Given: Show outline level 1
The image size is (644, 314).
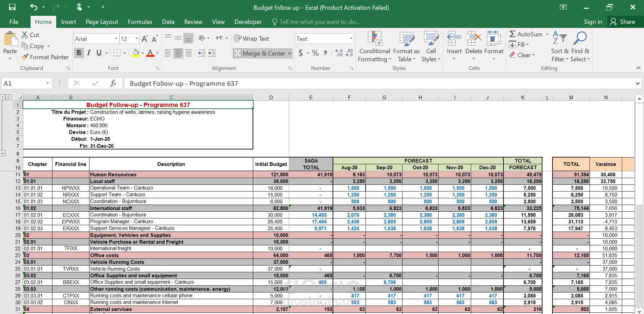Looking at the screenshot, I should pos(3,98).
